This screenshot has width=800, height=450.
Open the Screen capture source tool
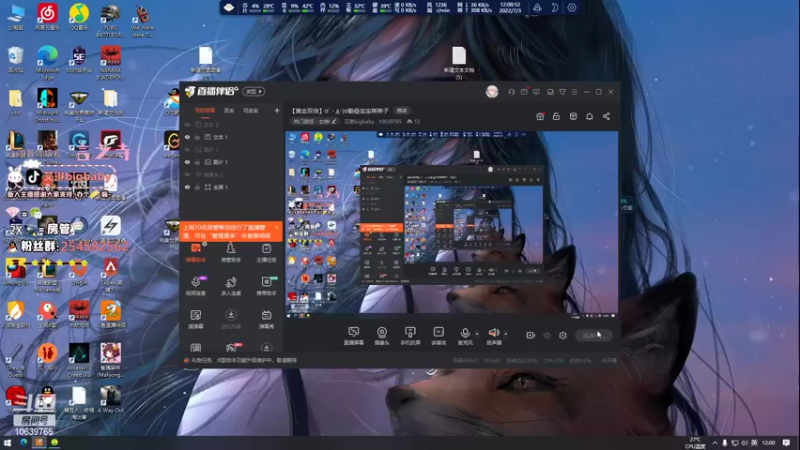pos(354,336)
